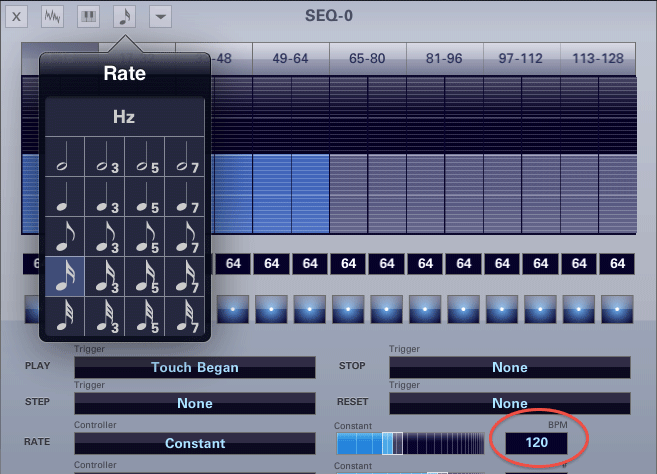Click second blue step bar under 49-64

310,194
